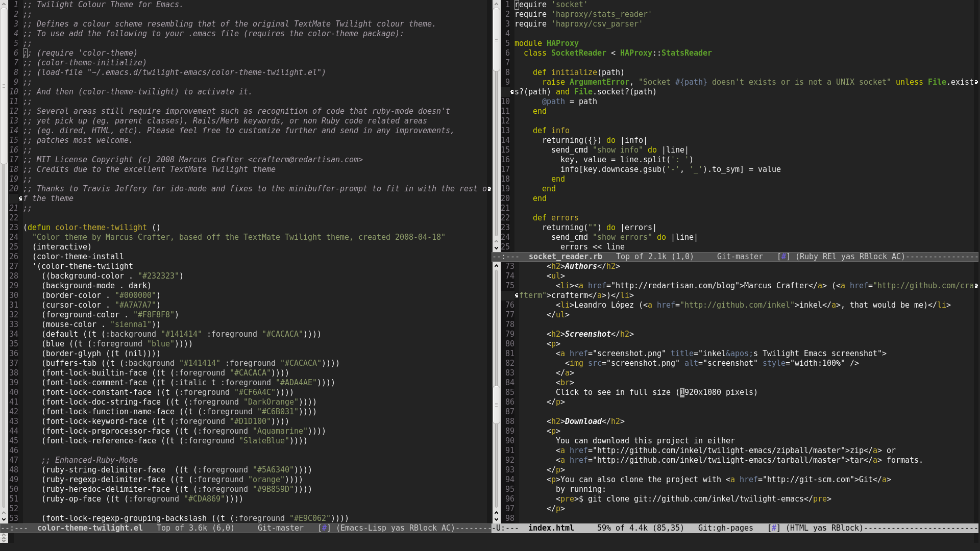Image resolution: width=980 pixels, height=551 pixels.
Task: Click 'def errors' line in Ruby buffer
Action: pyautogui.click(x=555, y=218)
